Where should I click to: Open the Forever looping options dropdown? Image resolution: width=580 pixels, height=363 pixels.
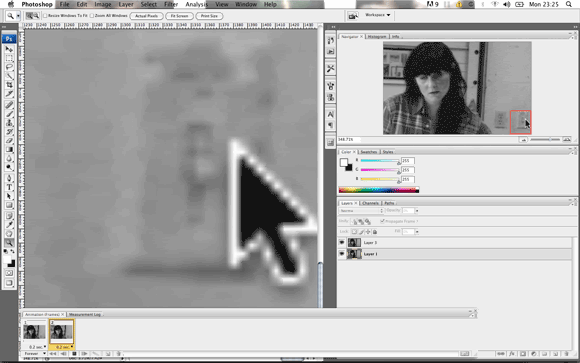[34, 353]
